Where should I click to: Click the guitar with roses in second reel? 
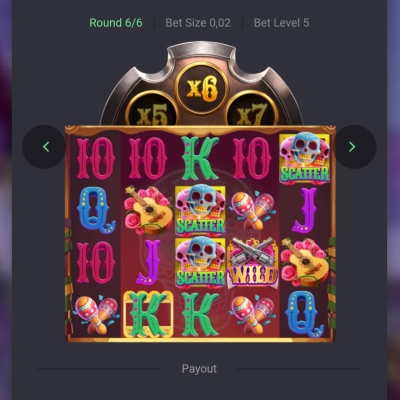pyautogui.click(x=148, y=210)
